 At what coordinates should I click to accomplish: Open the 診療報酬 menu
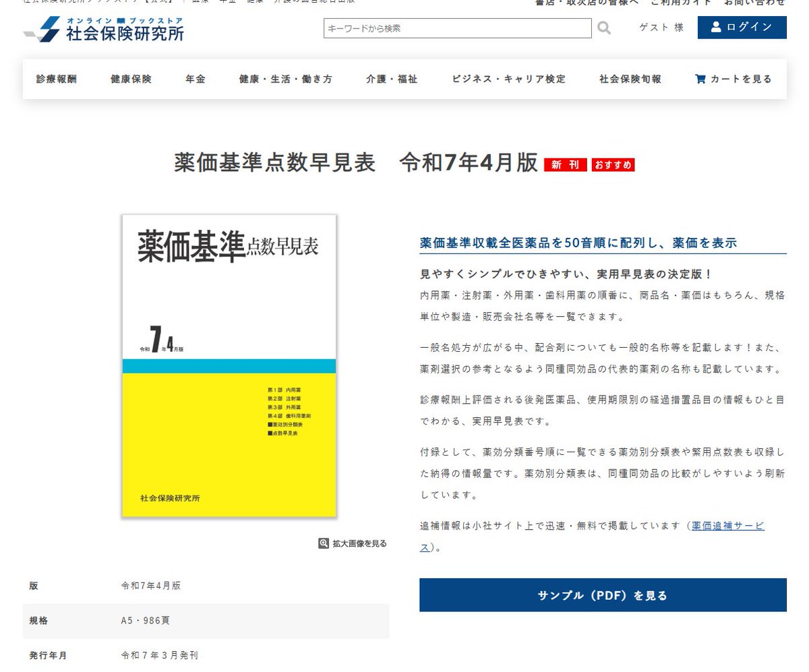tap(57, 79)
